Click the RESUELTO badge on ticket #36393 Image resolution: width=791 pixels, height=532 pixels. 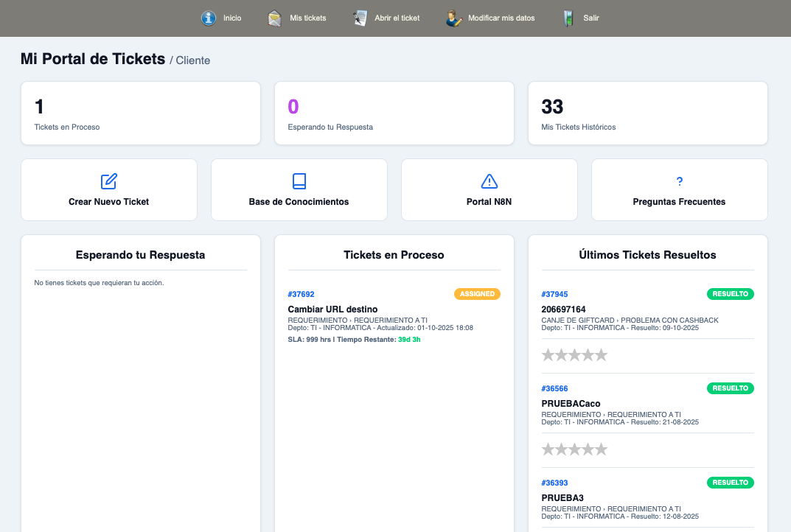[731, 483]
